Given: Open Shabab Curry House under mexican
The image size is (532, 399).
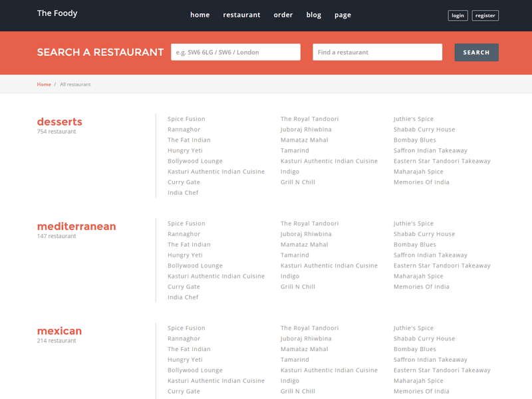Looking at the screenshot, I should click(424, 338).
